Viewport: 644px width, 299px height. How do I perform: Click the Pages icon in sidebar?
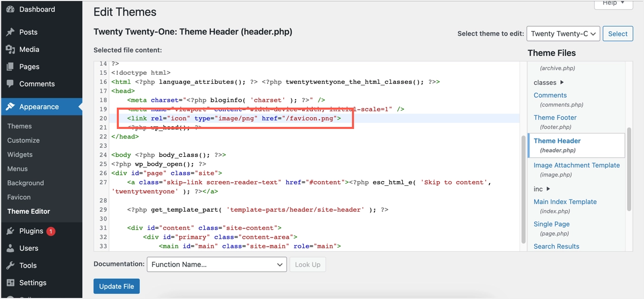point(10,67)
